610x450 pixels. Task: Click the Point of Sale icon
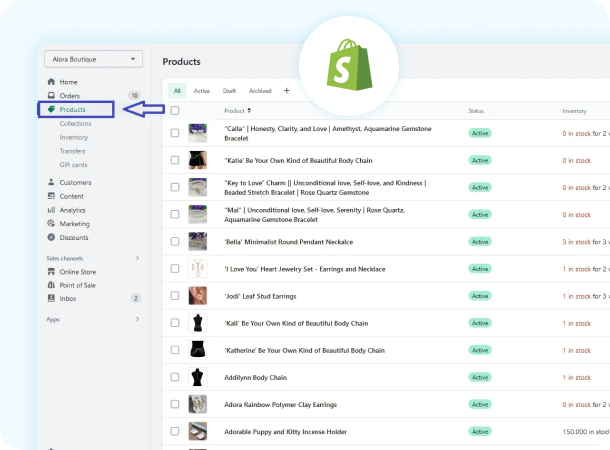(51, 285)
